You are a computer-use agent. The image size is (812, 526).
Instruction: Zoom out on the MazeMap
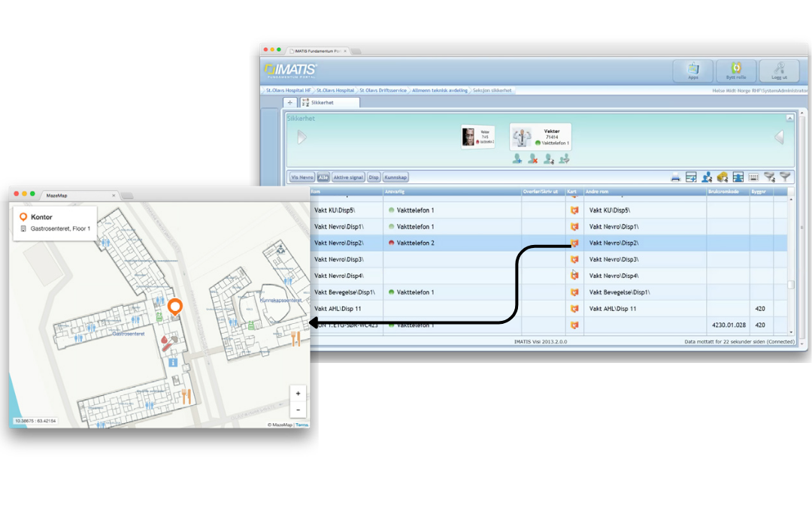tap(298, 410)
